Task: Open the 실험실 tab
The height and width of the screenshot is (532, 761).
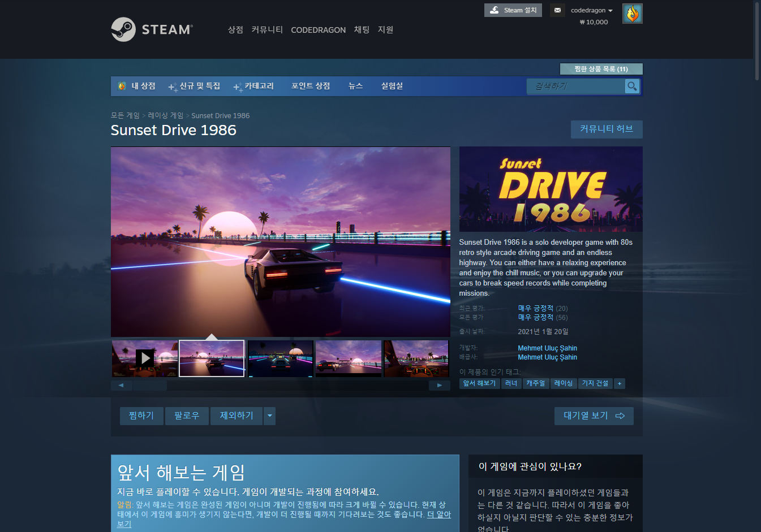Action: pos(392,86)
